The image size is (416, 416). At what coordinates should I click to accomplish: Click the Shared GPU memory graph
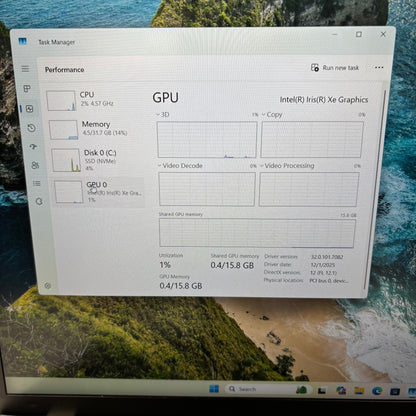tap(257, 233)
